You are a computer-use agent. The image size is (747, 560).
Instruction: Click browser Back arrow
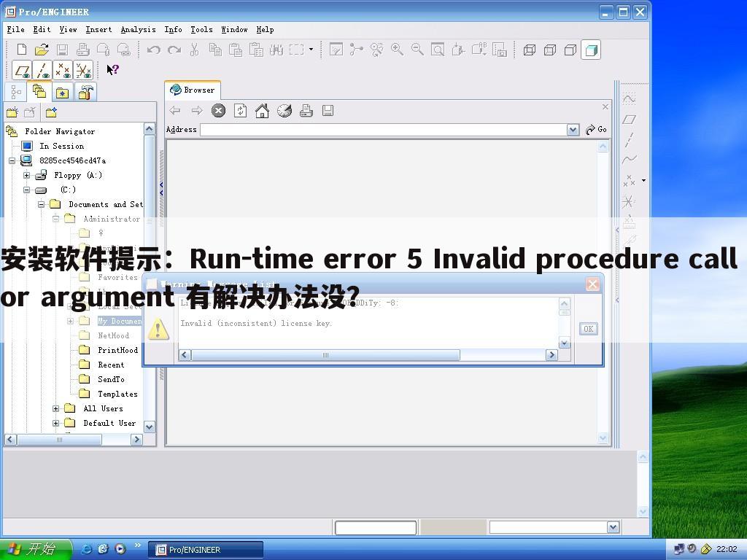click(x=175, y=111)
